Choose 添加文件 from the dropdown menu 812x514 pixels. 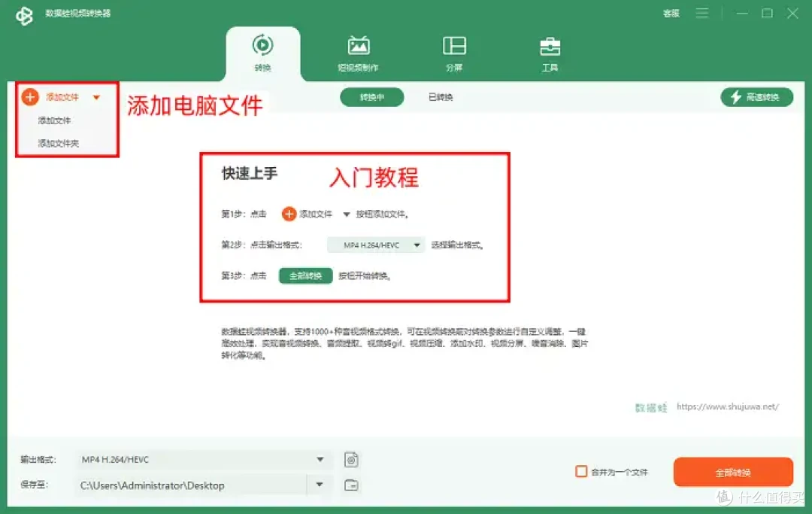pos(54,120)
